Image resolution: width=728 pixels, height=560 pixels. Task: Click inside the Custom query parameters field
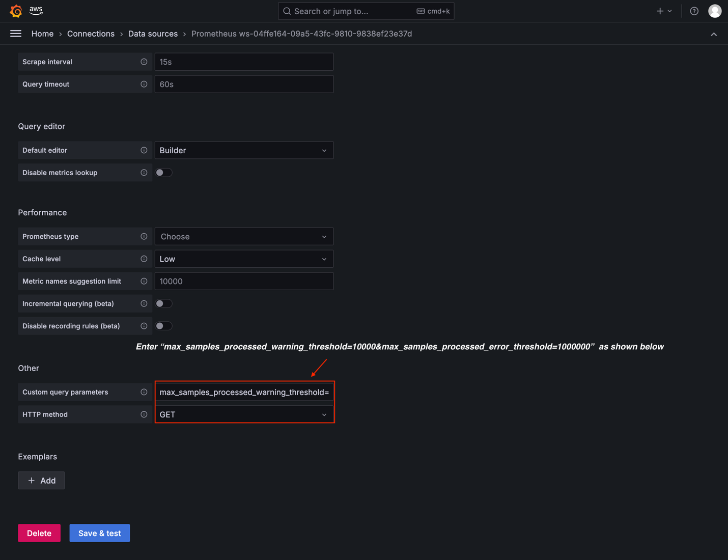pyautogui.click(x=243, y=392)
